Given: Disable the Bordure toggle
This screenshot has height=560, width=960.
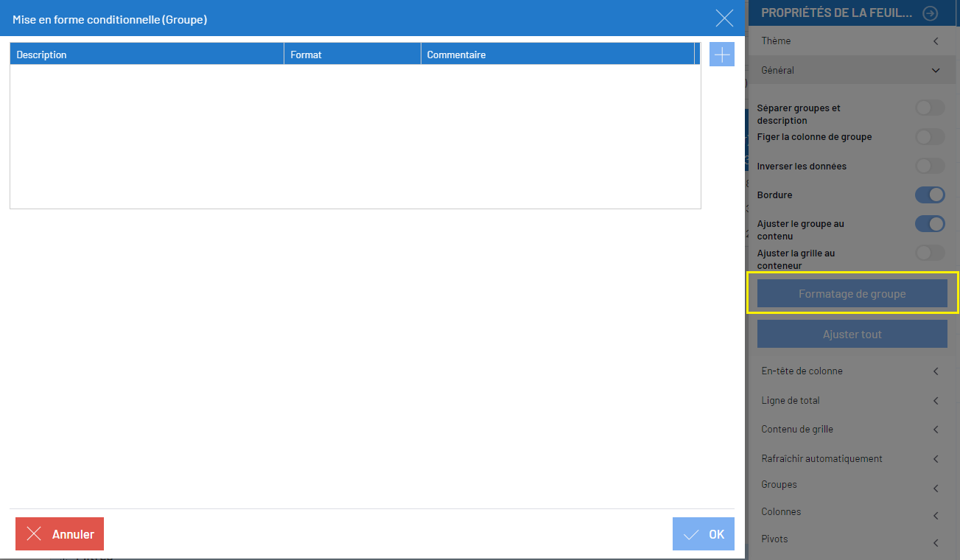Looking at the screenshot, I should [x=929, y=195].
